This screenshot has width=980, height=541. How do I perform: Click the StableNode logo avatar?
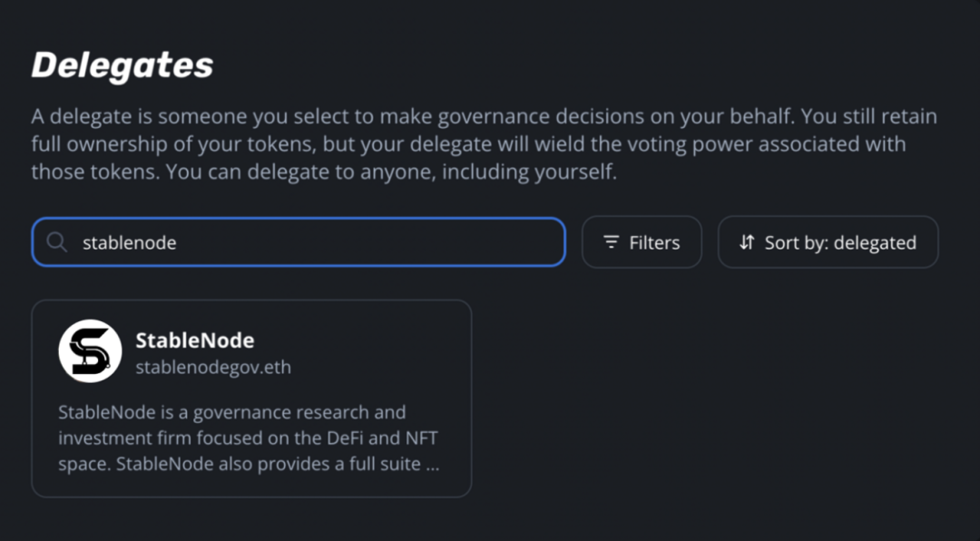[90, 350]
